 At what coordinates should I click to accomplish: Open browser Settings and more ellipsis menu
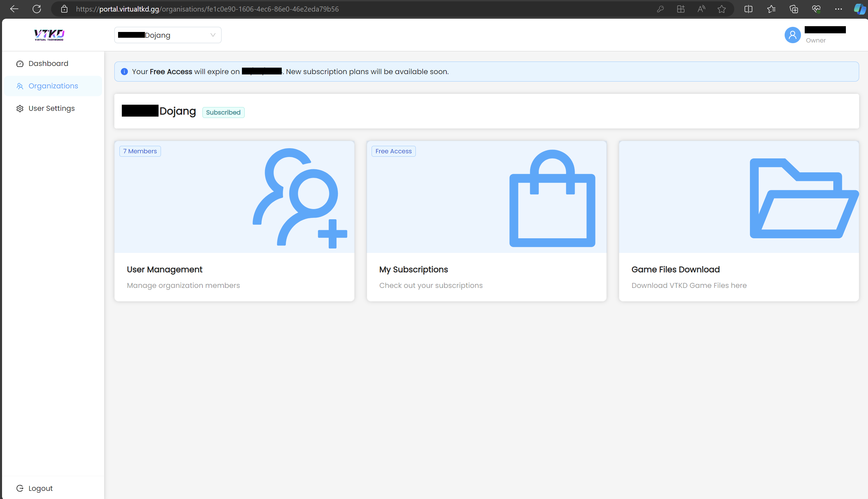pyautogui.click(x=838, y=9)
